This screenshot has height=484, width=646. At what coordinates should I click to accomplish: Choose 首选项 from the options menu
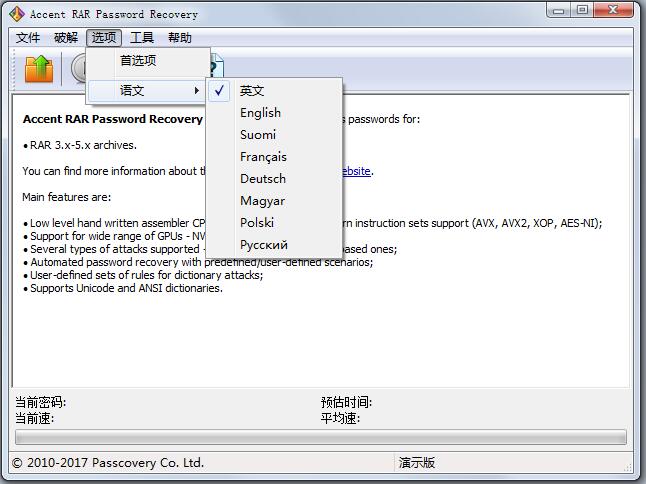[147, 61]
